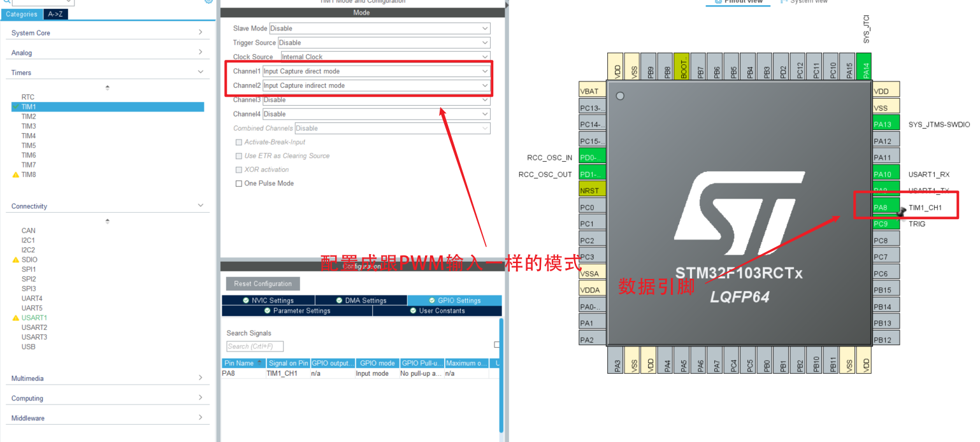Expand the System Core category
This screenshot has height=442, width=980.
107,32
